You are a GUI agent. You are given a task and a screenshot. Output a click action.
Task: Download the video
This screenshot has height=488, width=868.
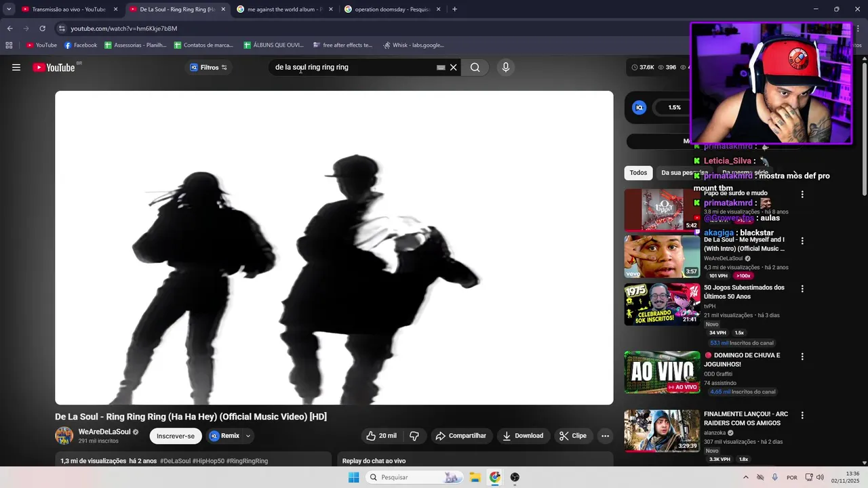523,436
